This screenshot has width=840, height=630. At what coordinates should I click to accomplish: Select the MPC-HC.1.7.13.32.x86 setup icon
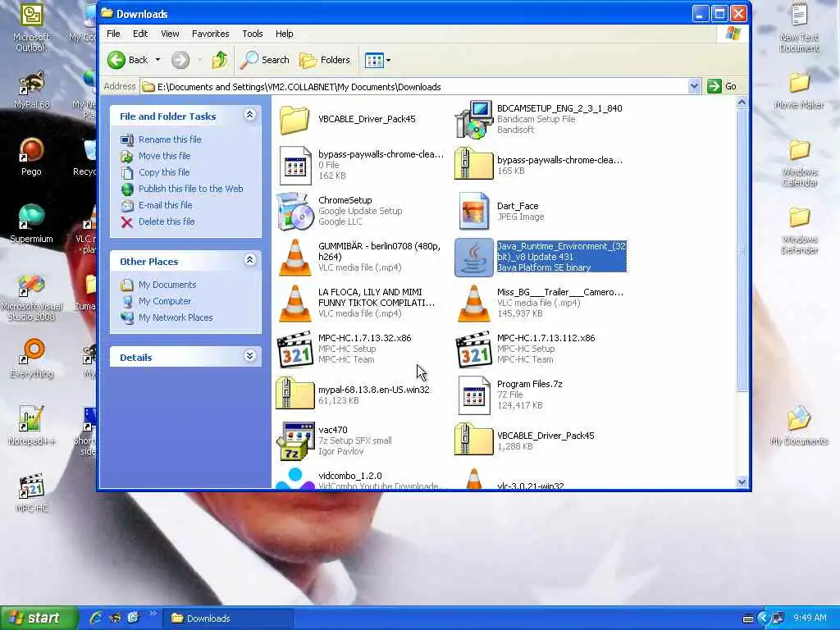(x=294, y=349)
